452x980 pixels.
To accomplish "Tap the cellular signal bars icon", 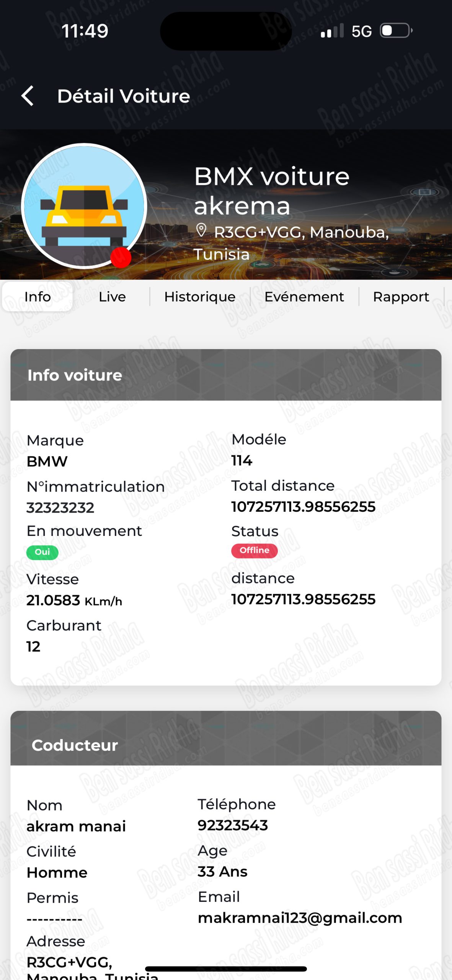I will pos(332,31).
